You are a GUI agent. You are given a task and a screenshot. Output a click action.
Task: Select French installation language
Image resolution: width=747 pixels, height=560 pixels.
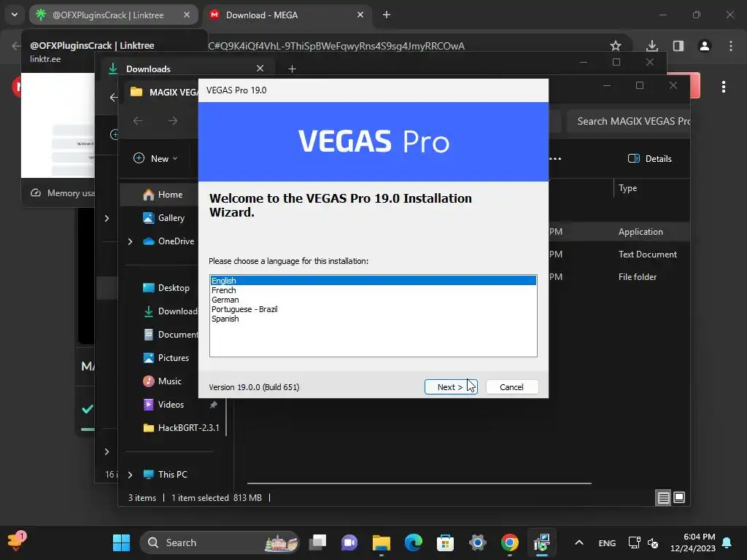pos(373,290)
